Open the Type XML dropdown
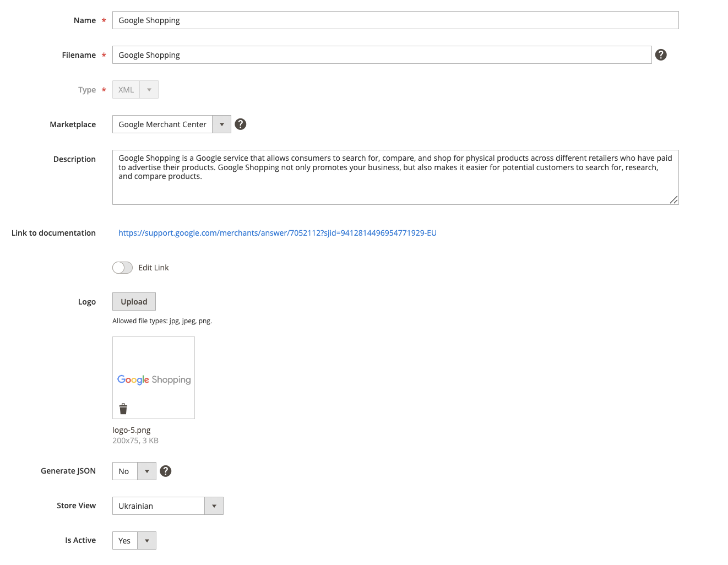The height and width of the screenshot is (565, 728). pyautogui.click(x=135, y=90)
